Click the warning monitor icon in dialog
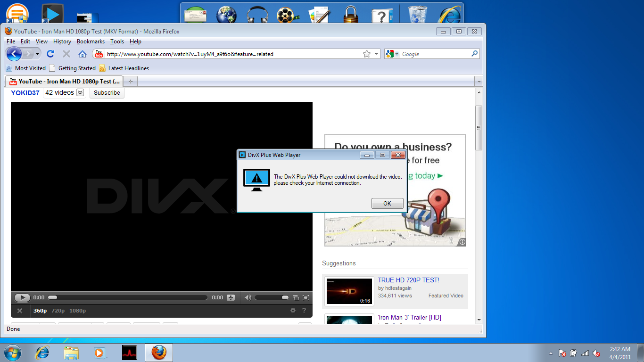The image size is (644, 362). coord(256,180)
